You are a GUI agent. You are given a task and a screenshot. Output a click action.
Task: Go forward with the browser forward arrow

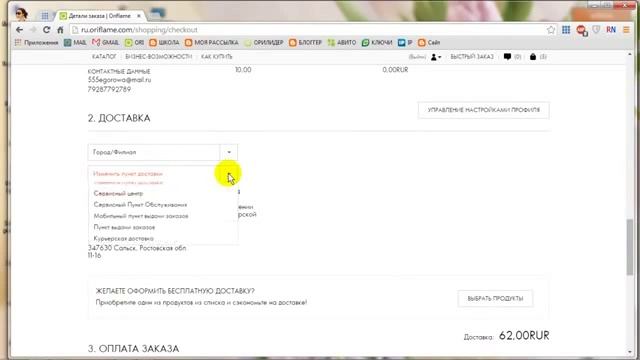[33, 30]
